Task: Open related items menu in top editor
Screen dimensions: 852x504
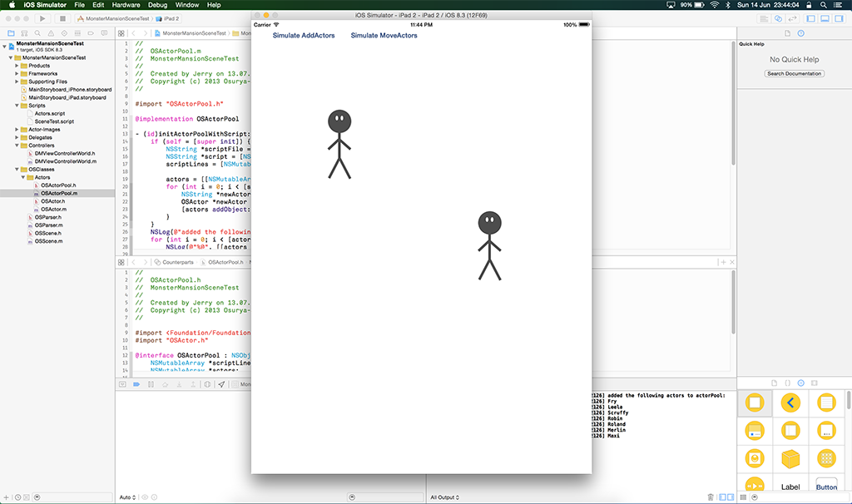Action: point(121,33)
